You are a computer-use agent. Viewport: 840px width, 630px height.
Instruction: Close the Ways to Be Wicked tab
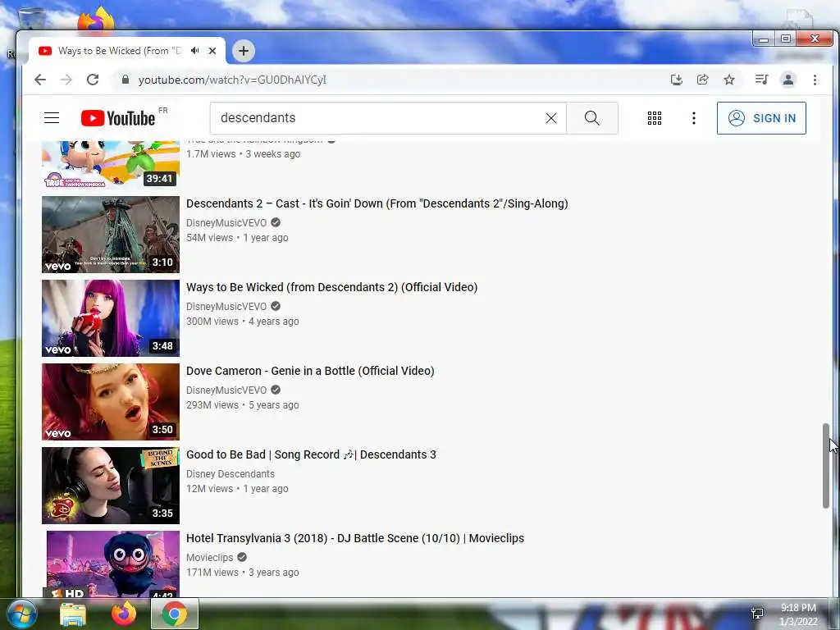point(212,51)
